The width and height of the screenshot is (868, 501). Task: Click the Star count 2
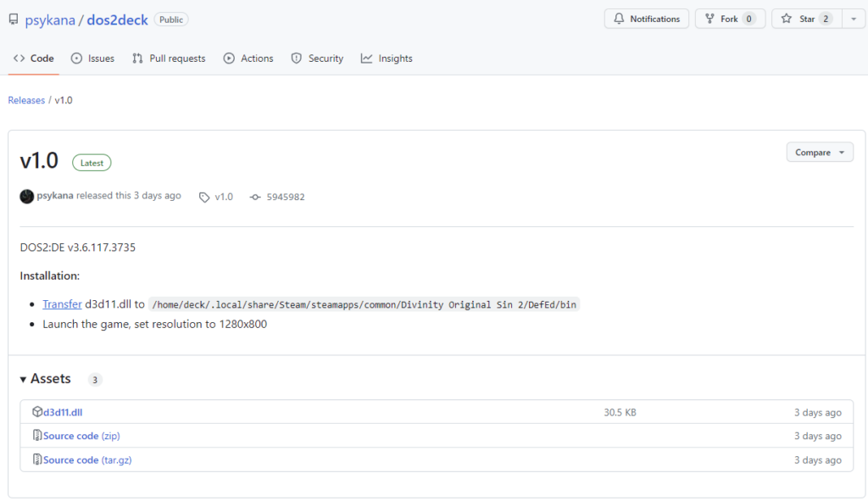click(x=826, y=19)
